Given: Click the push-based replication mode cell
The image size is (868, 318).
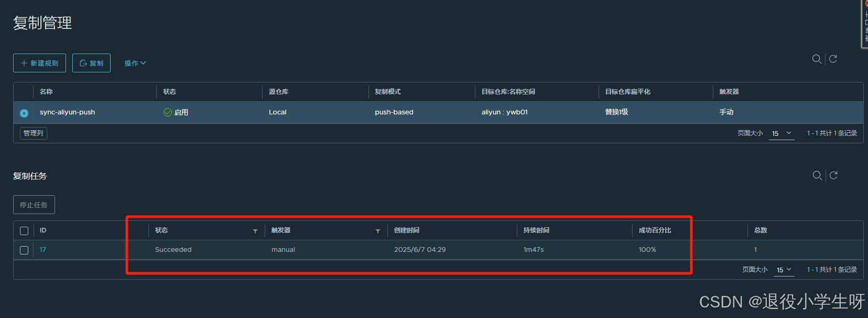Looking at the screenshot, I should pyautogui.click(x=394, y=112).
